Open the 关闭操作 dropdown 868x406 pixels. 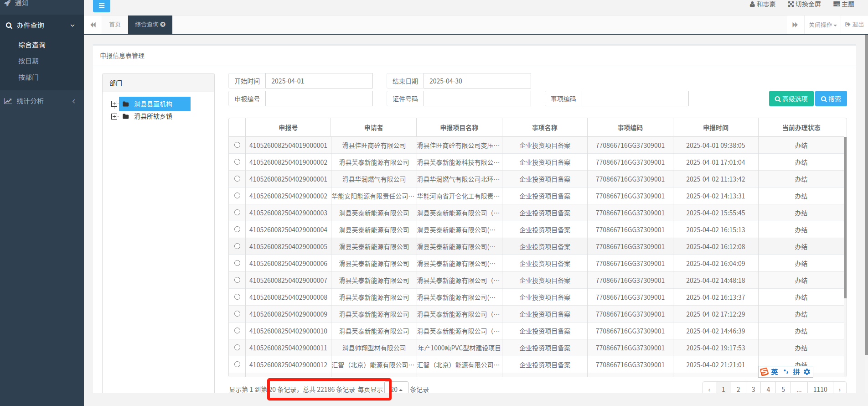tap(822, 25)
